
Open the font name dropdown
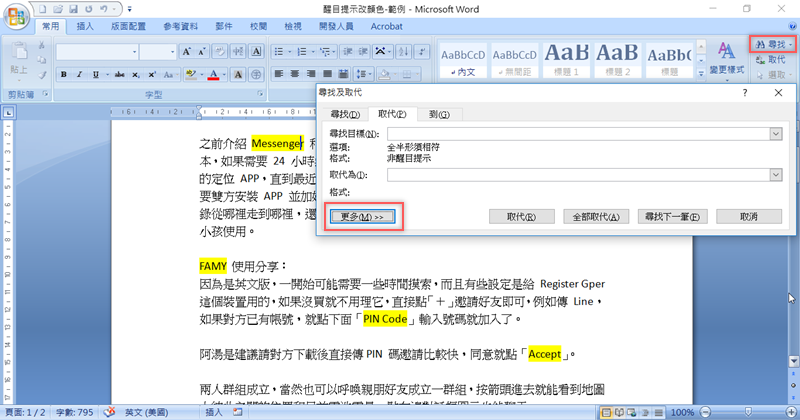[x=135, y=52]
